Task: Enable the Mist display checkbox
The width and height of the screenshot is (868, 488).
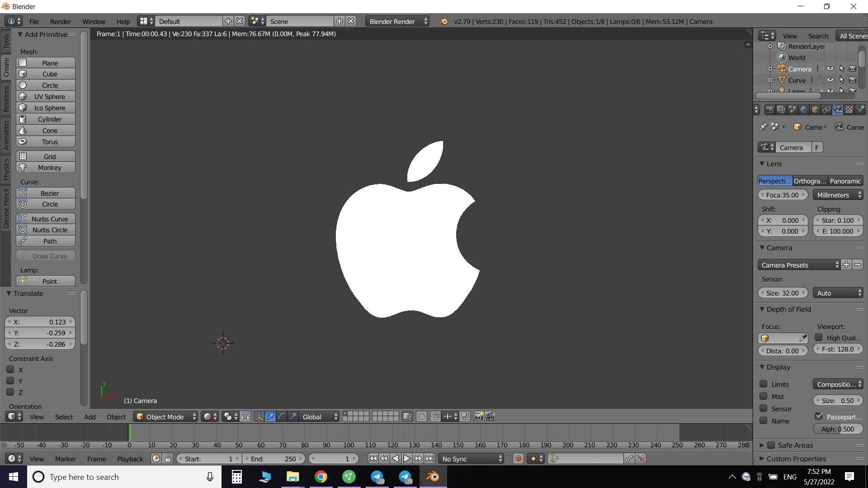Action: click(x=764, y=396)
